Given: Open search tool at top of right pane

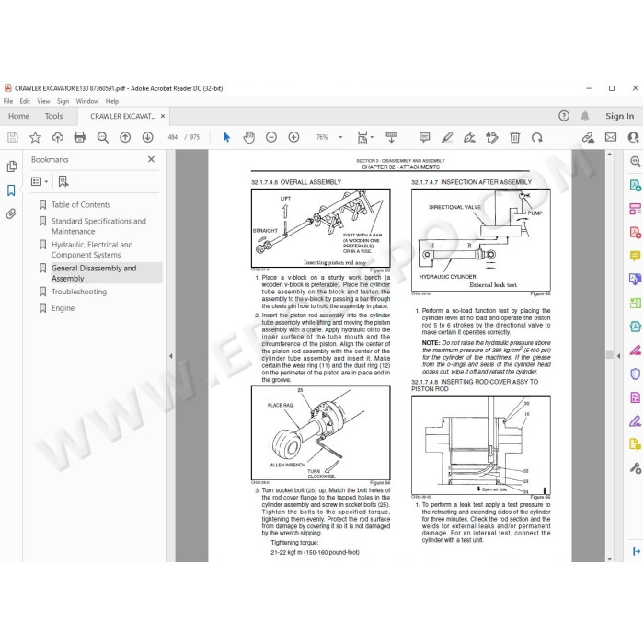Looking at the screenshot, I should (x=636, y=161).
